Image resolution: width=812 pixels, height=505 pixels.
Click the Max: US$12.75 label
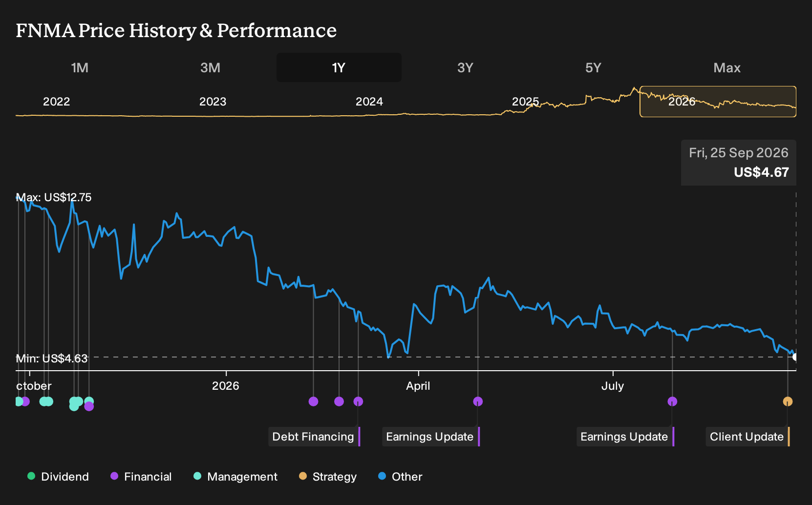pos(54,197)
